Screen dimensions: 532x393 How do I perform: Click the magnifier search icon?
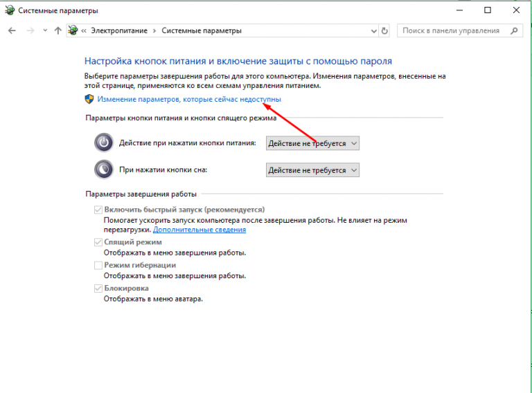[515, 31]
